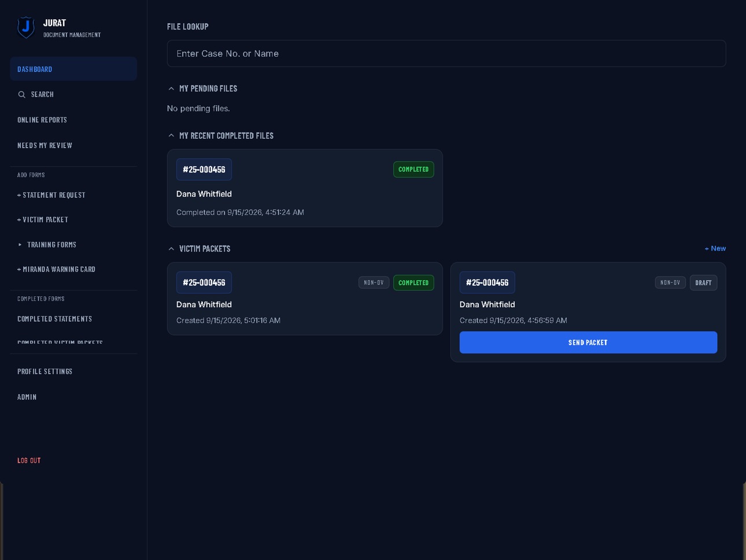Click the 'Created 9/15/2026, 5:01:16 AM' text

point(228,320)
